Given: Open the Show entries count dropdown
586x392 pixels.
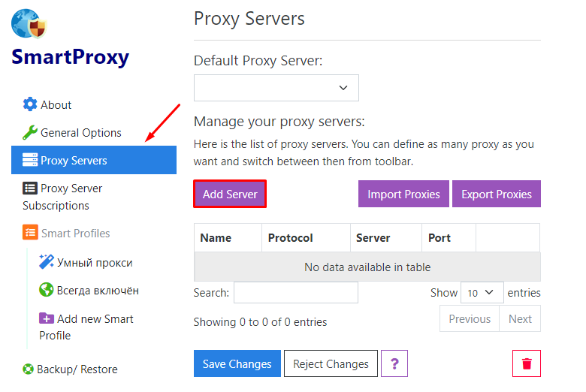Looking at the screenshot, I should tap(482, 293).
